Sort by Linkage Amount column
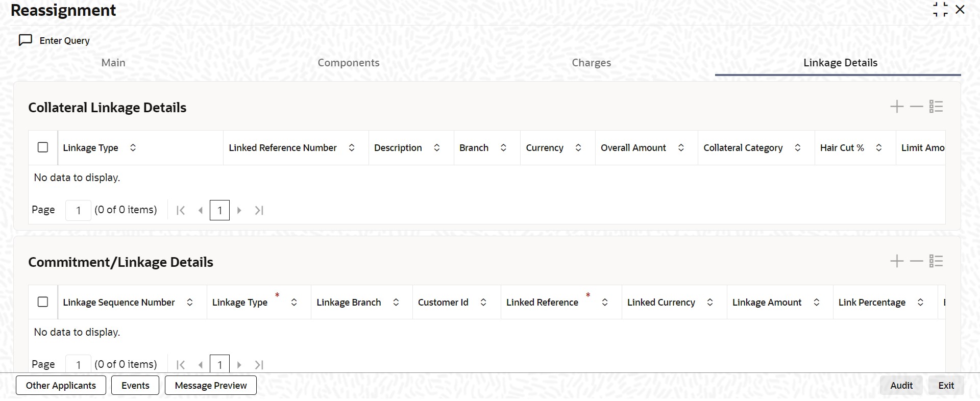980x401 pixels. [x=817, y=302]
